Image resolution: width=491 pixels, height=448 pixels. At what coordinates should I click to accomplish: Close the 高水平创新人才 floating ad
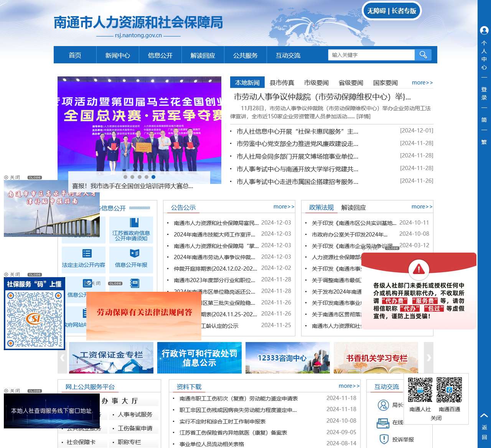(23, 177)
